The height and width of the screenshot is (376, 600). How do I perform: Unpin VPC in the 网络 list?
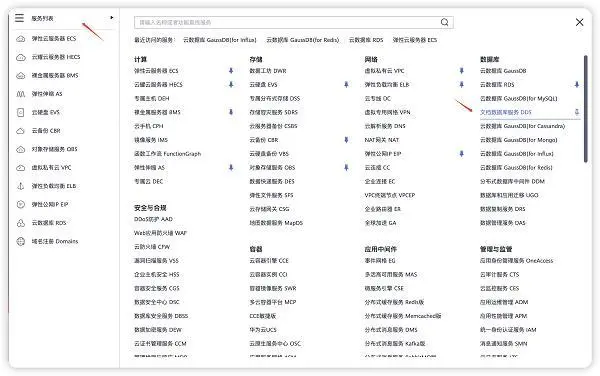(x=461, y=71)
